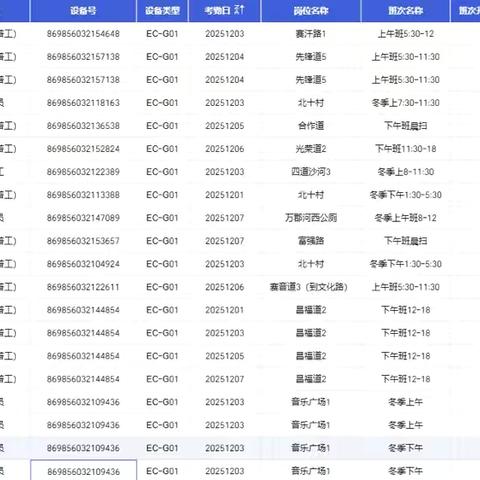Click the 岗位名称 column header
The image size is (480, 480).
311,11
